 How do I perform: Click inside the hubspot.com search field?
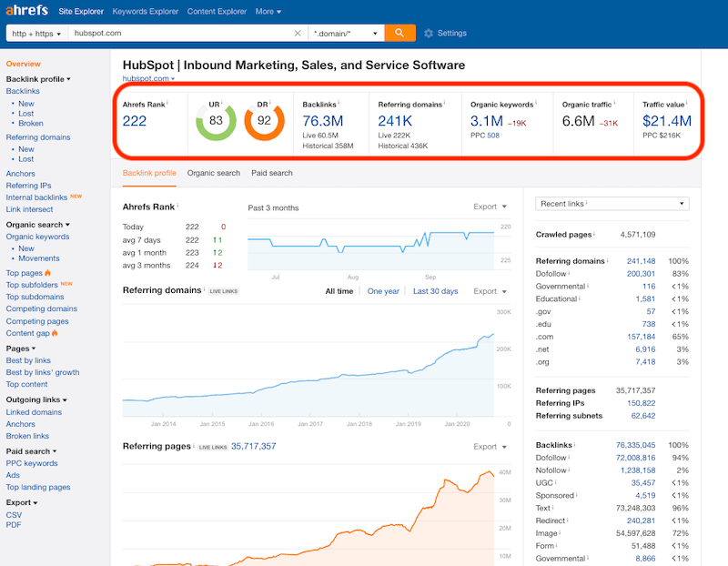[x=181, y=34]
